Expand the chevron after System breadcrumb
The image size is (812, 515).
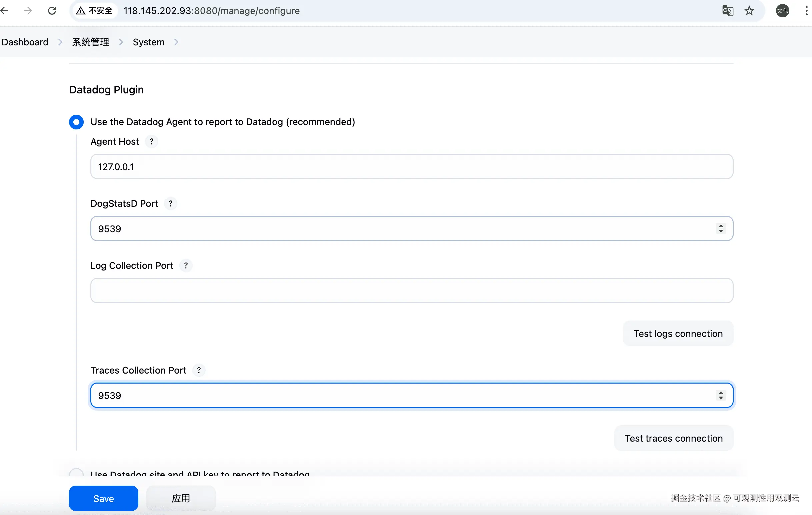click(x=176, y=42)
